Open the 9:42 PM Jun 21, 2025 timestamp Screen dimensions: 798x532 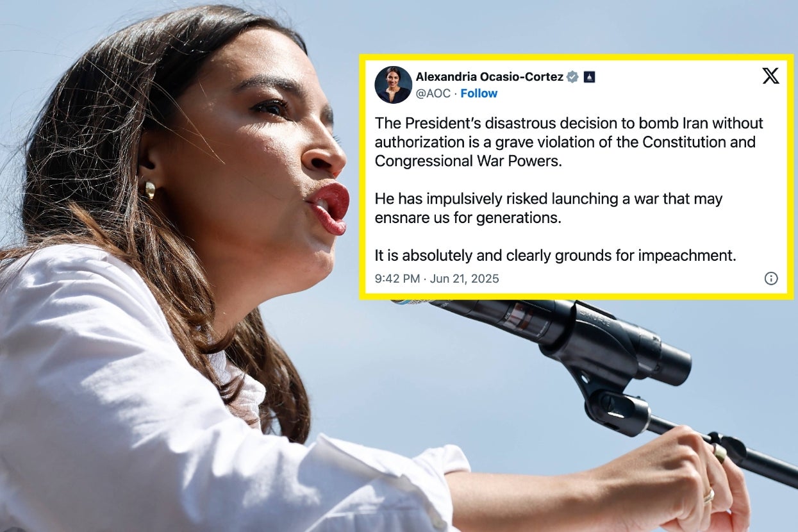(436, 279)
